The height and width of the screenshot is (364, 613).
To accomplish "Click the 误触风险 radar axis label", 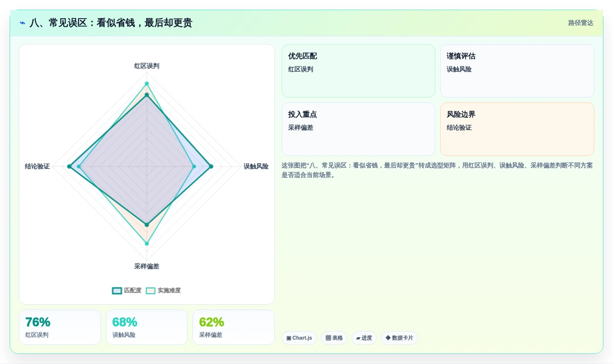I will (x=256, y=166).
